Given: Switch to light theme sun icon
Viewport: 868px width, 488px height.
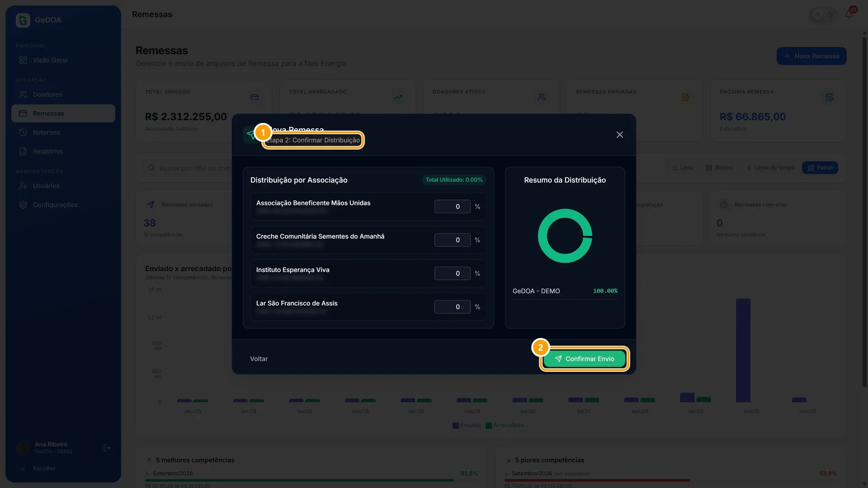Looking at the screenshot, I should click(817, 14).
